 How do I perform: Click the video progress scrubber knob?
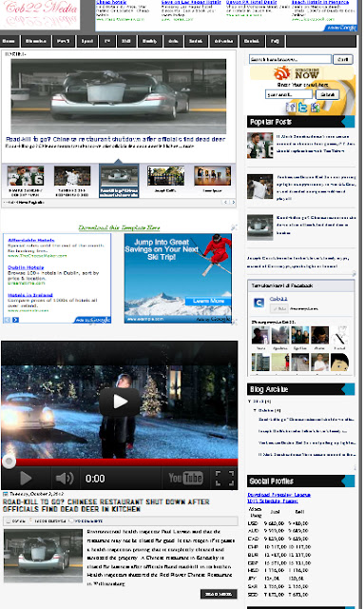pos(9,462)
